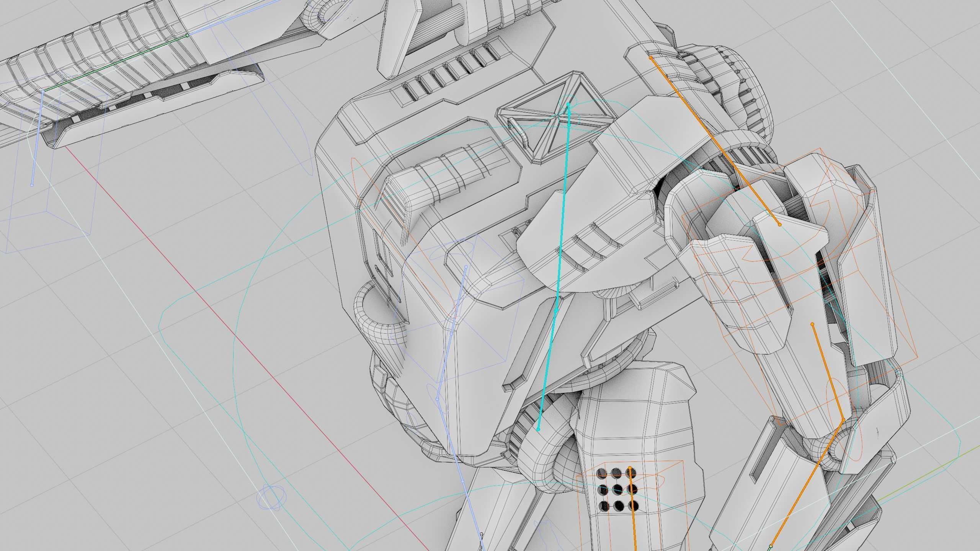Screen dimensions: 980x551
Task: Select the green bone along the gun barrel
Action: pos(115,63)
